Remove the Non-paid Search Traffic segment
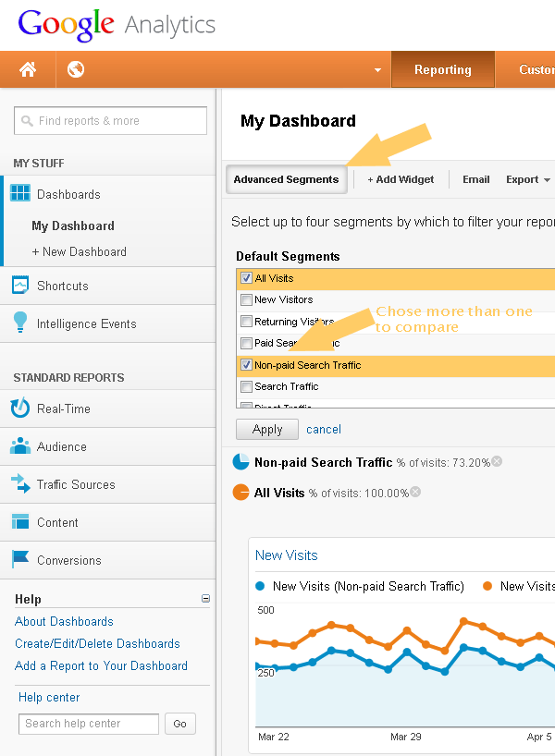The height and width of the screenshot is (756, 555). [497, 461]
